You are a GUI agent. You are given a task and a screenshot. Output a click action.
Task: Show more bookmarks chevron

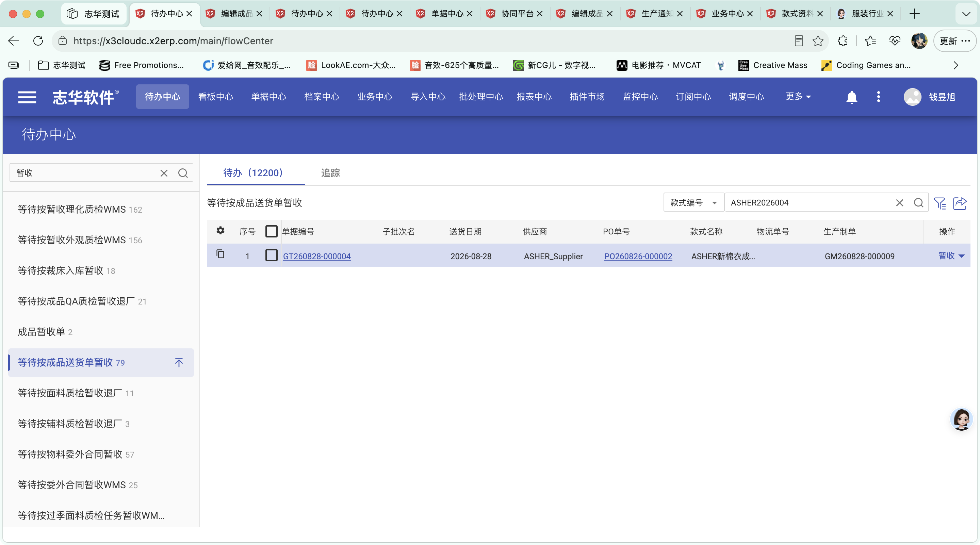955,65
